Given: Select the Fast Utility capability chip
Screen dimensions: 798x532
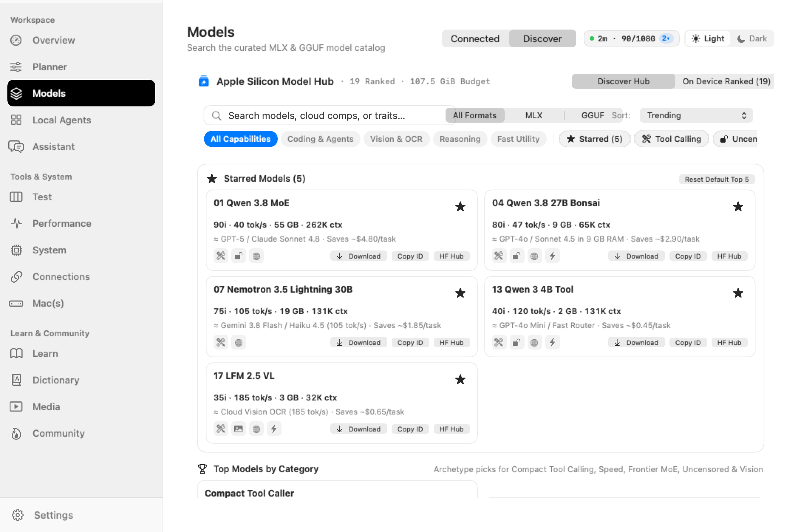Looking at the screenshot, I should 518,139.
